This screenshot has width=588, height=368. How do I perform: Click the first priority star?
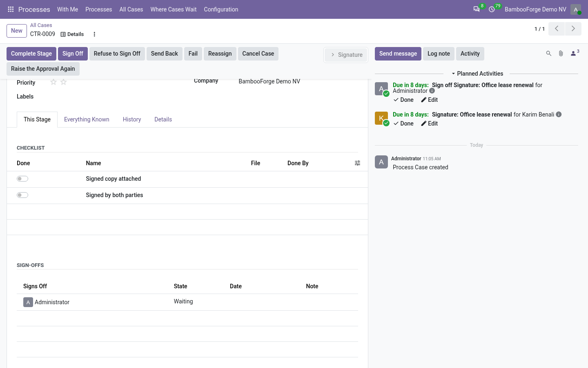click(53, 82)
